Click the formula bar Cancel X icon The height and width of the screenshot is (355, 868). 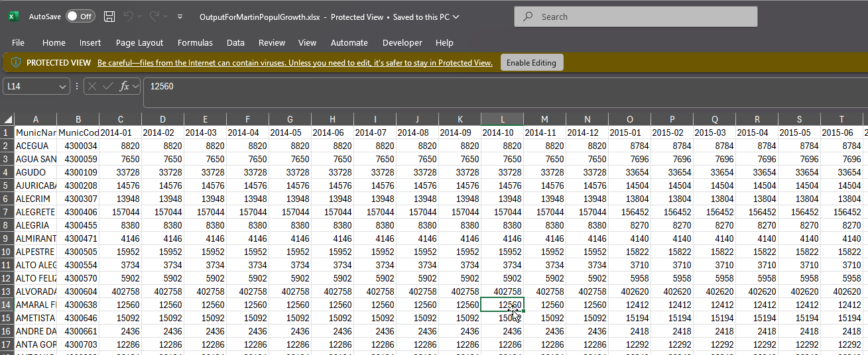92,86
